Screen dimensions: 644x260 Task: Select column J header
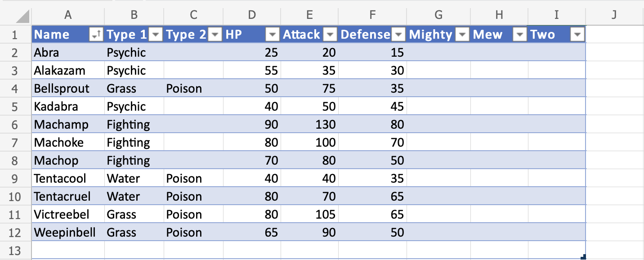614,15
